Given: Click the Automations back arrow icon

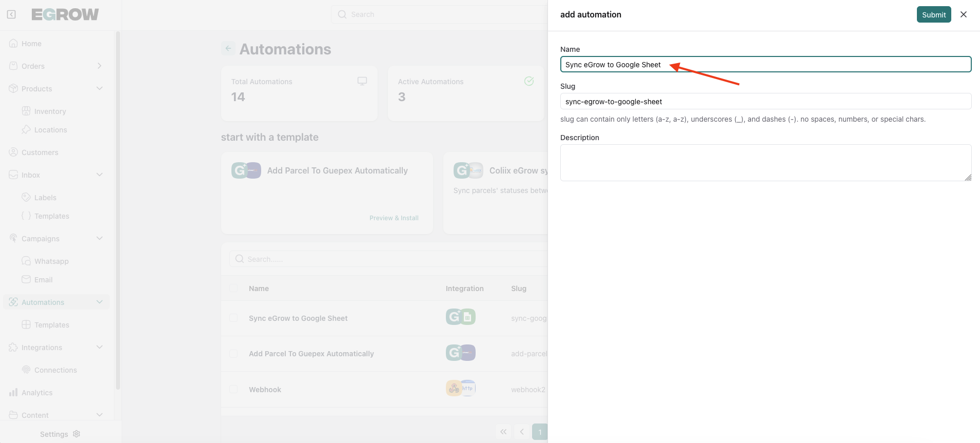Looking at the screenshot, I should pyautogui.click(x=228, y=48).
